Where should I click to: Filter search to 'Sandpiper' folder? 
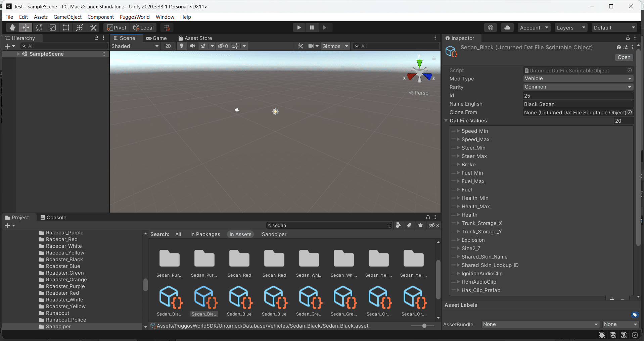[x=274, y=234]
